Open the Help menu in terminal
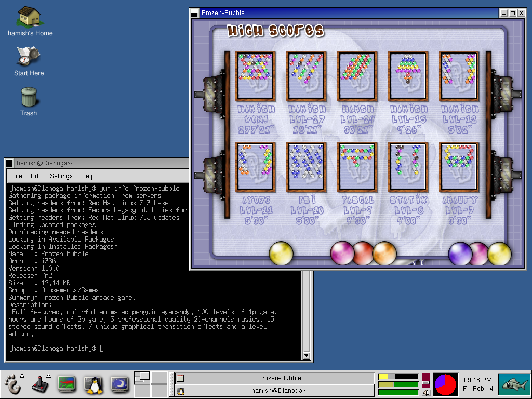Viewport: 532px width, 399px height. (87, 176)
